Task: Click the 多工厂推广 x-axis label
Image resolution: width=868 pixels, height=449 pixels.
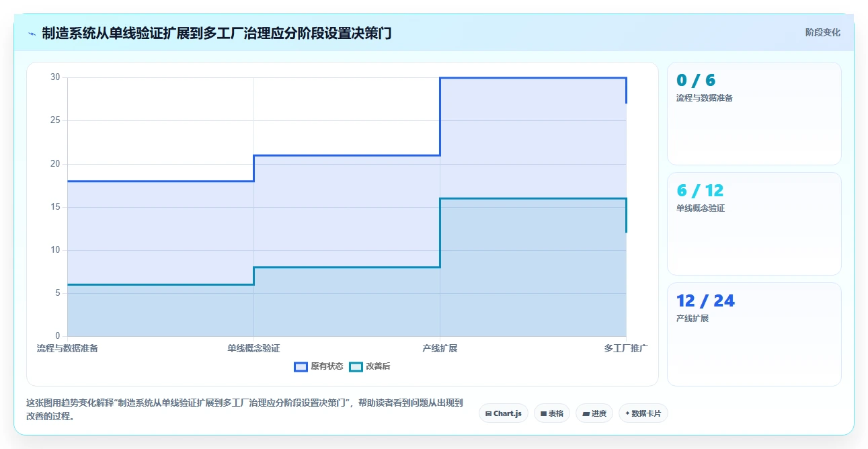Action: (x=626, y=348)
